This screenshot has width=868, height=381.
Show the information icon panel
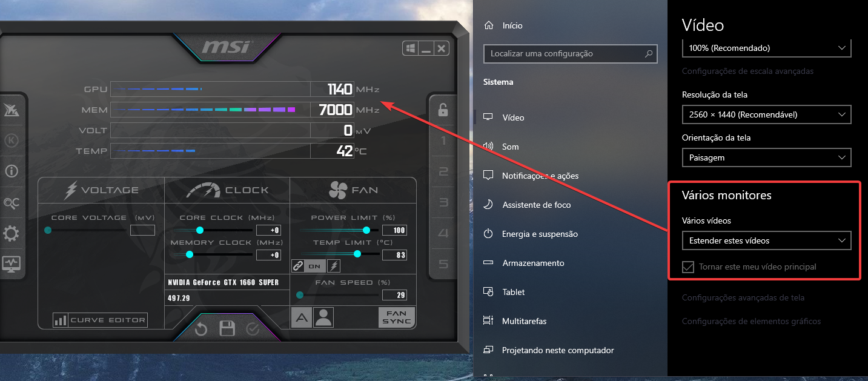(x=12, y=171)
